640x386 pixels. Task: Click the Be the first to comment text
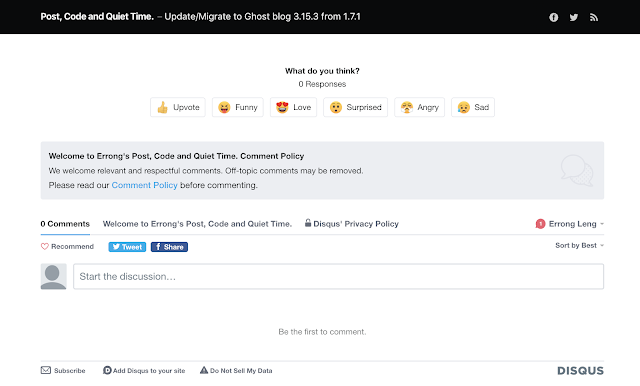point(322,332)
